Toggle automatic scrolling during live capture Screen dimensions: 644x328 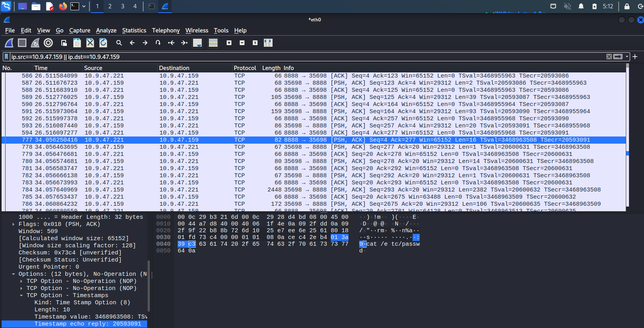pos(197,43)
